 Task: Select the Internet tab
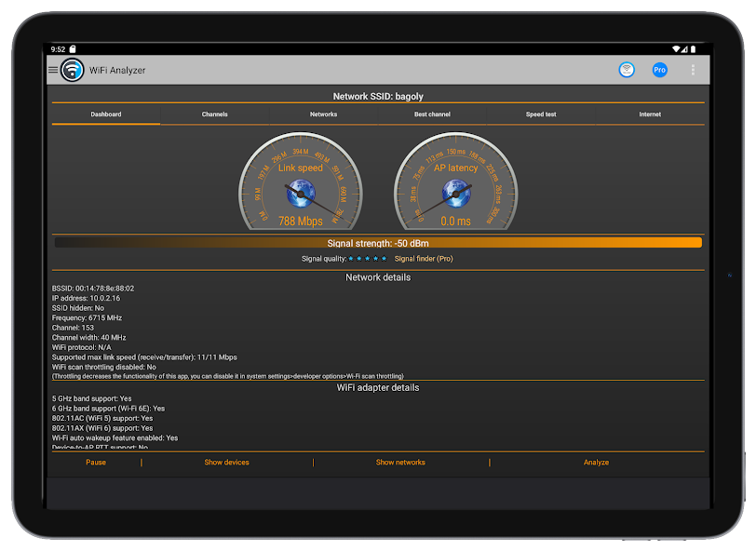click(x=650, y=114)
